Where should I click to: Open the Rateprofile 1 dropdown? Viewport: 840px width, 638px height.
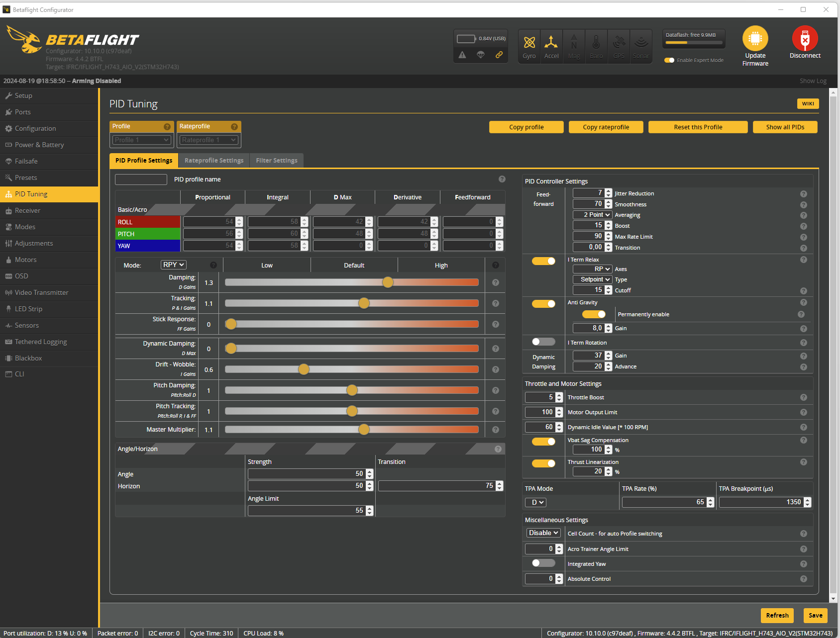click(209, 140)
